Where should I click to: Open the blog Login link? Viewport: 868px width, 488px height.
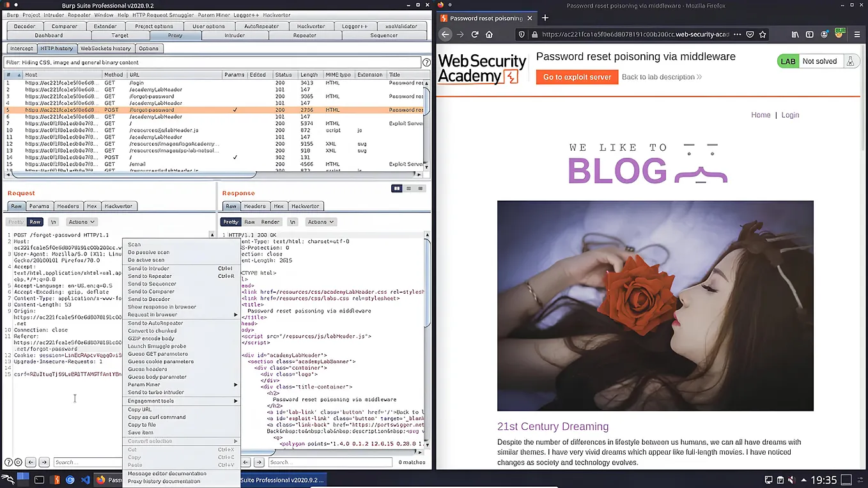[x=790, y=115]
